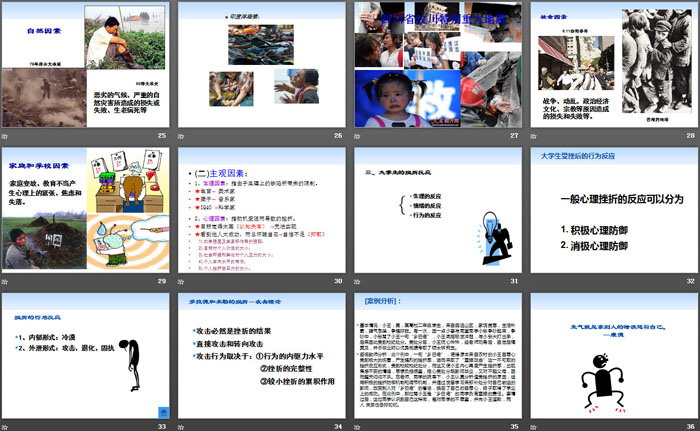The image size is (700, 431).
Task: Click the animation star icon under slide 26
Action: click(181, 136)
